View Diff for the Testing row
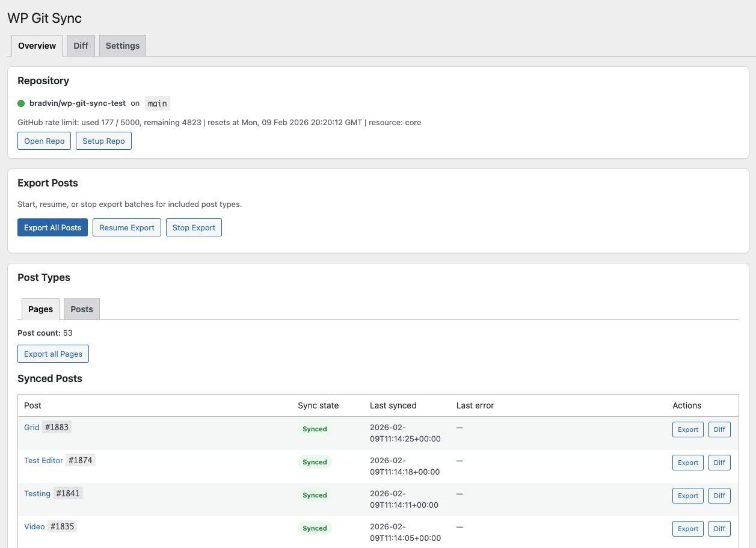The image size is (756, 548). pos(719,496)
